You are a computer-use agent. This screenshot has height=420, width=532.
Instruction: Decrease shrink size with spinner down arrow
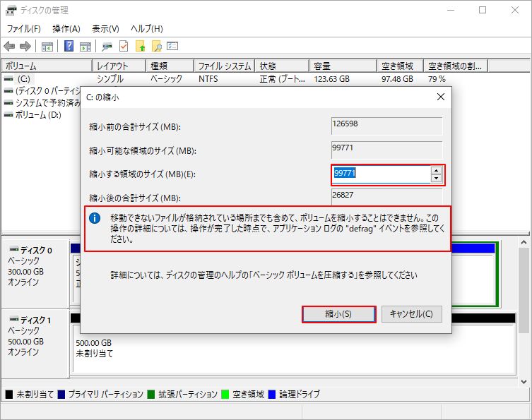point(436,178)
